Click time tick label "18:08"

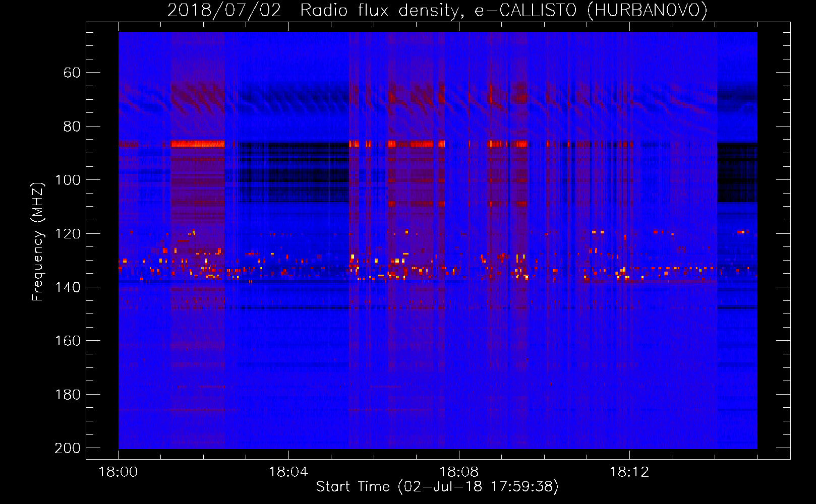pyautogui.click(x=459, y=472)
